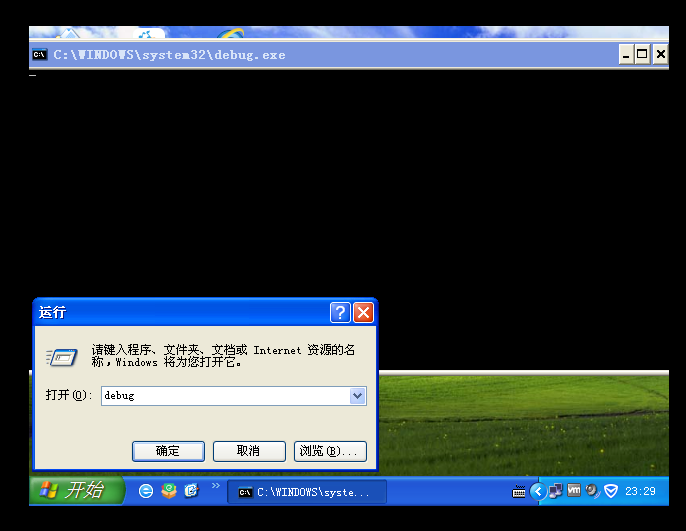Click the volume speaker tray icon
Image resolution: width=686 pixels, height=531 pixels.
pyautogui.click(x=592, y=491)
